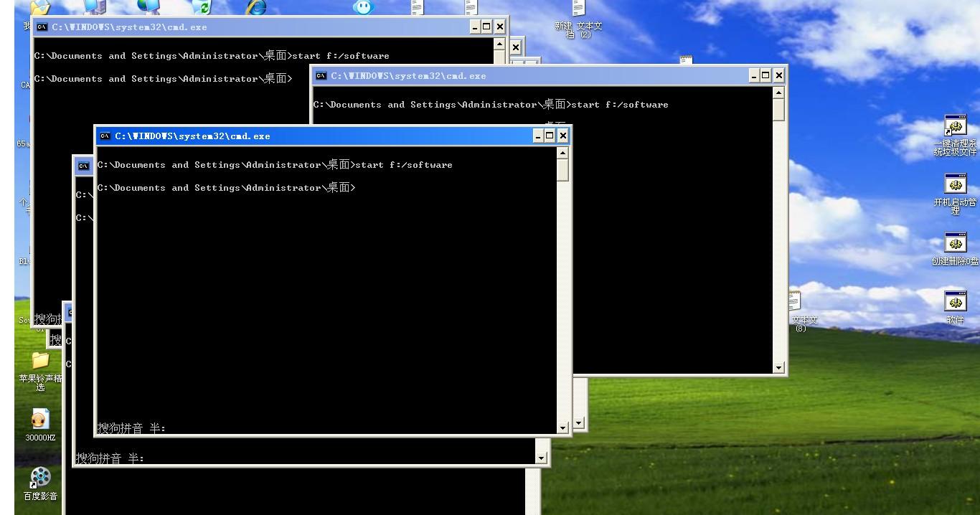Image resolution: width=980 pixels, height=515 pixels.
Task: Click "start f:/software" in the frontmost cmd window
Action: point(404,165)
